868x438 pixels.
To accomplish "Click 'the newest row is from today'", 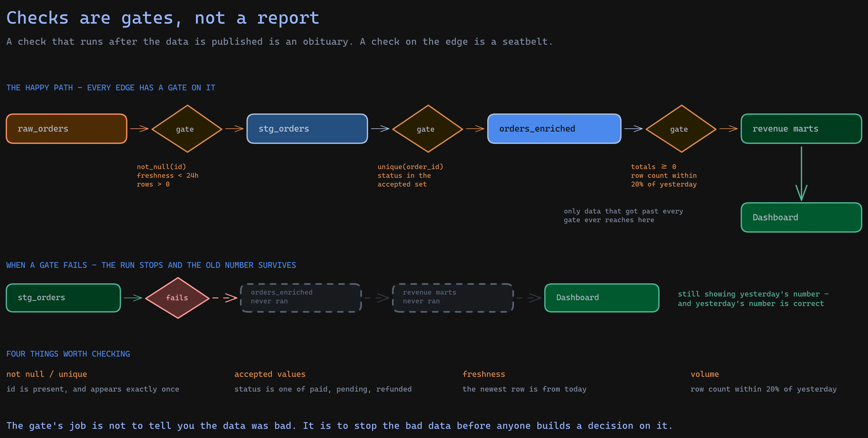I will (524, 389).
